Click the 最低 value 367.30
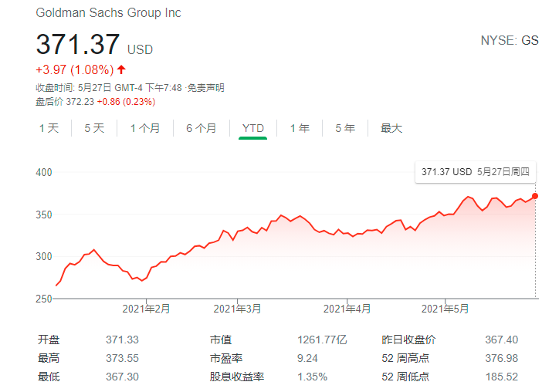 point(122,377)
